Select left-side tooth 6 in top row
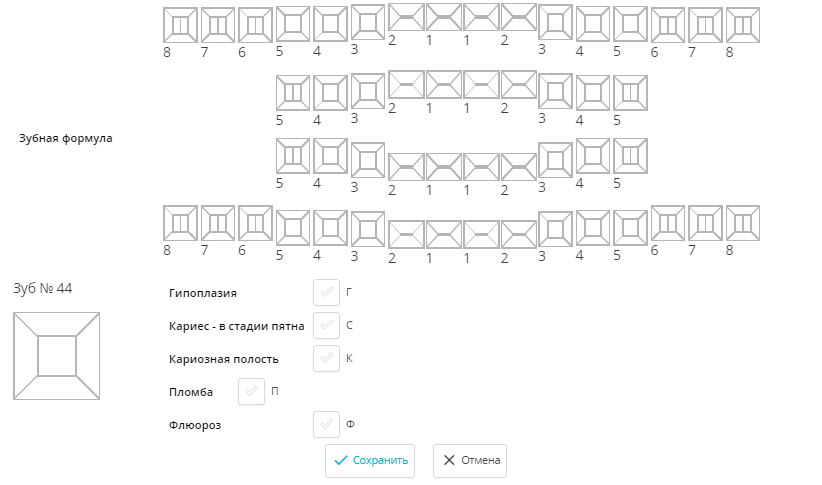 point(255,25)
